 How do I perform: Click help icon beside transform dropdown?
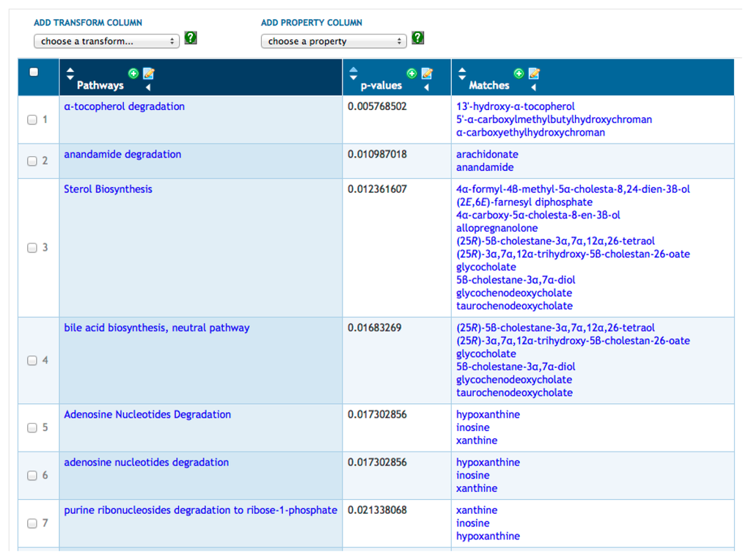(191, 38)
